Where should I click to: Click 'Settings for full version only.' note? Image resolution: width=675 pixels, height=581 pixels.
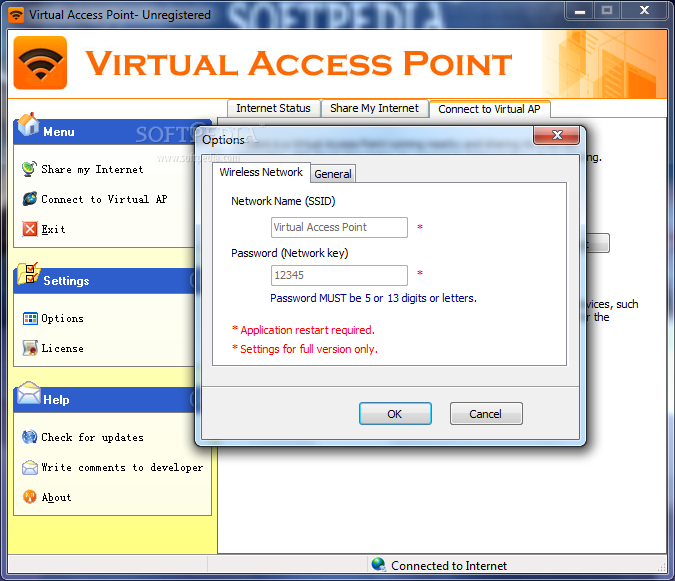point(304,349)
